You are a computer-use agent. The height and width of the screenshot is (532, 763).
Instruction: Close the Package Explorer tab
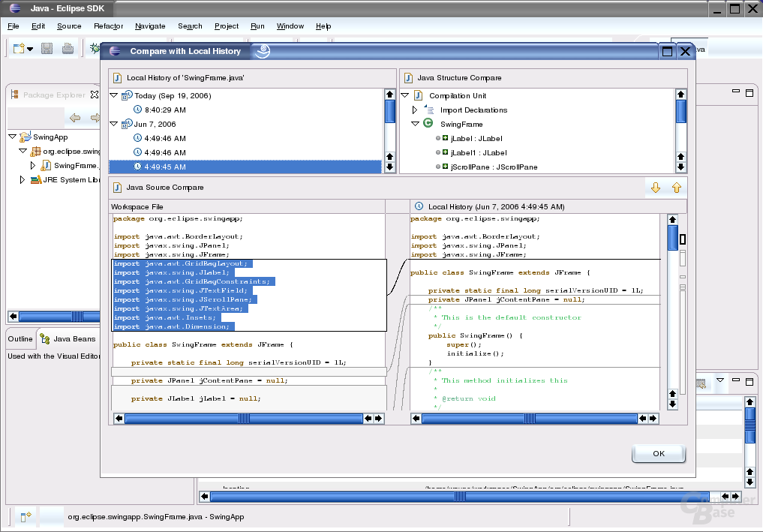(x=95, y=95)
